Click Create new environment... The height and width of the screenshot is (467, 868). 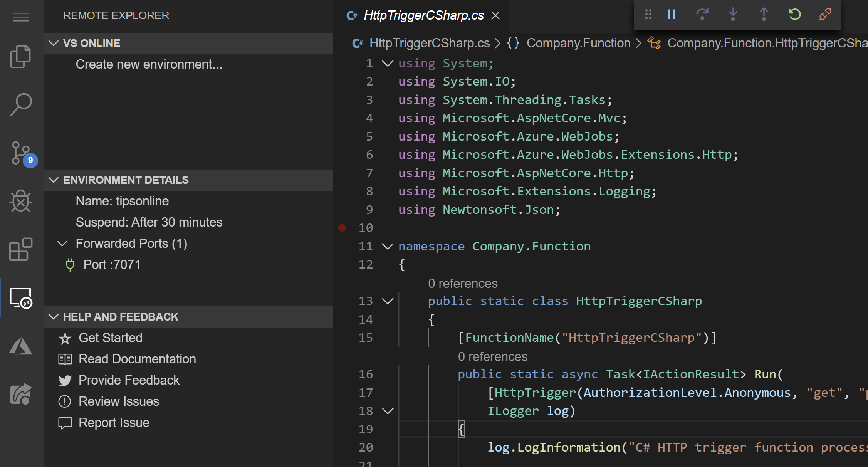pyautogui.click(x=149, y=64)
